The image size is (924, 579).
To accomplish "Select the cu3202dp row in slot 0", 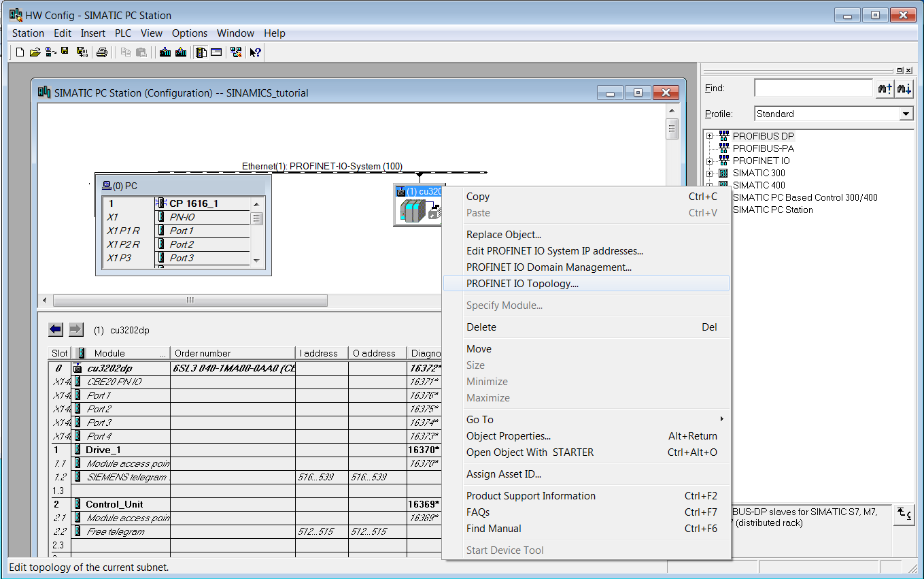I will tap(245, 368).
